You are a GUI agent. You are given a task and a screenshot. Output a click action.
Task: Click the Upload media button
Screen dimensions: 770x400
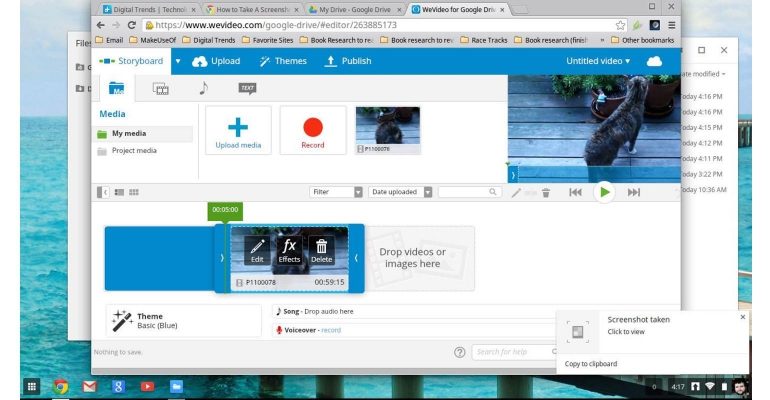pyautogui.click(x=238, y=131)
